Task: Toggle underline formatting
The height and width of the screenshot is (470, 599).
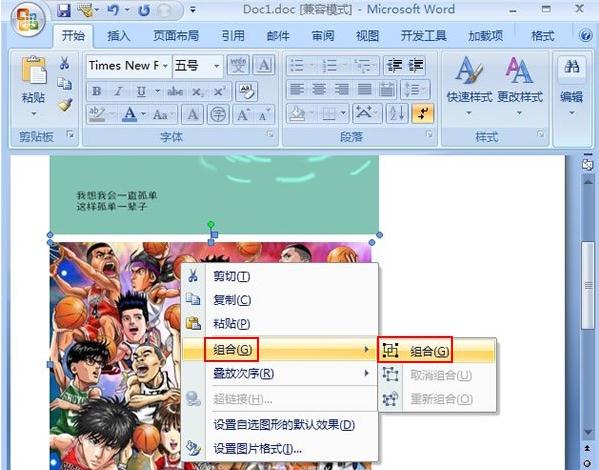Action: pyautogui.click(x=141, y=91)
